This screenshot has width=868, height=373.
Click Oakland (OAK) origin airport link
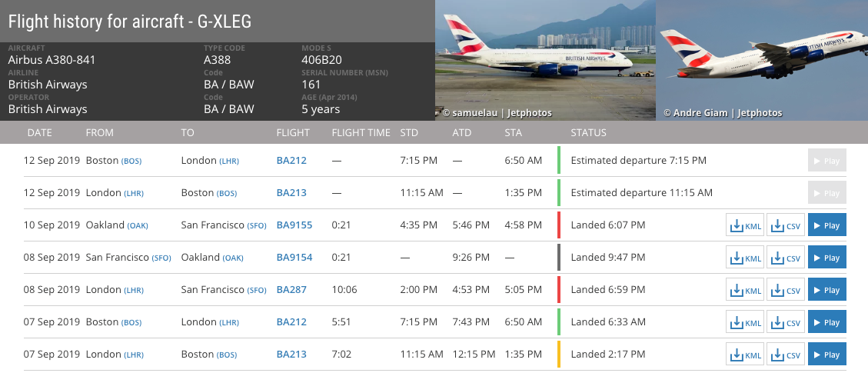pyautogui.click(x=137, y=225)
